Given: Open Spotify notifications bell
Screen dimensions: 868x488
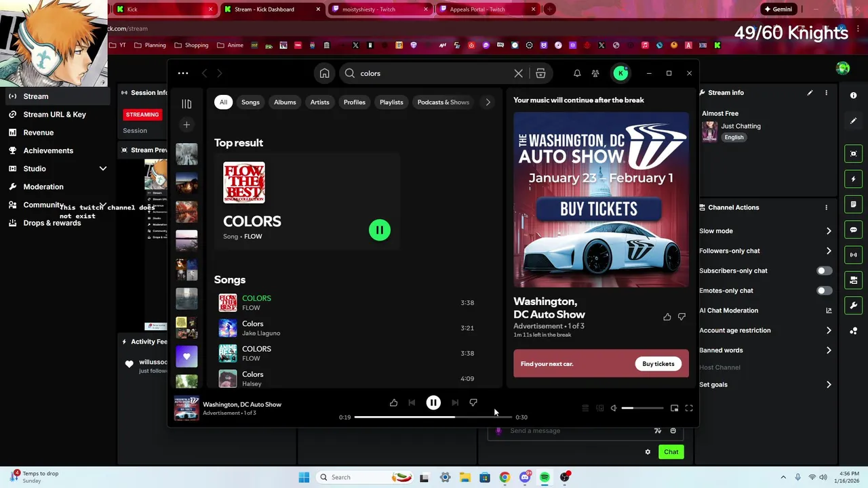Looking at the screenshot, I should 577,73.
